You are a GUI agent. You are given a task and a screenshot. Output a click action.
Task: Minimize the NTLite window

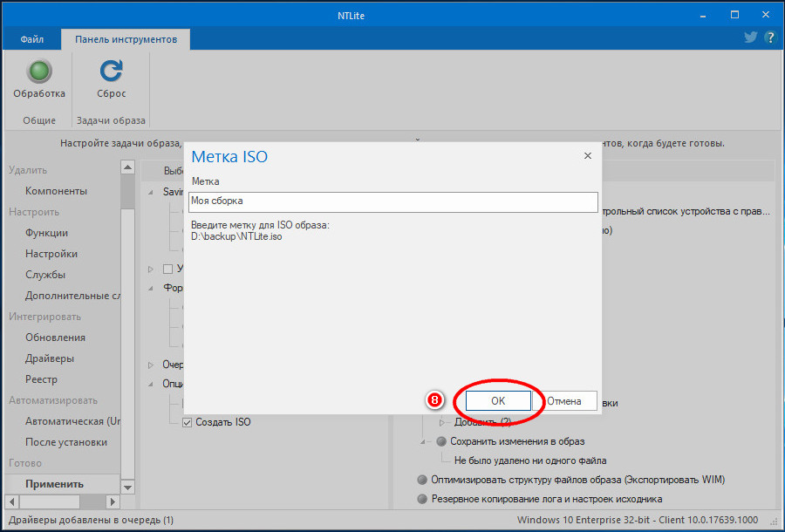(703, 15)
